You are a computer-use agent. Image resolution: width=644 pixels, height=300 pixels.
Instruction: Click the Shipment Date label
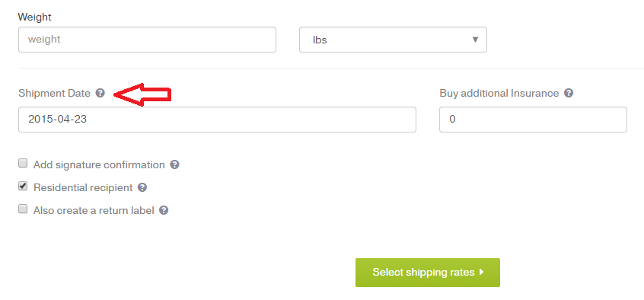pyautogui.click(x=54, y=94)
